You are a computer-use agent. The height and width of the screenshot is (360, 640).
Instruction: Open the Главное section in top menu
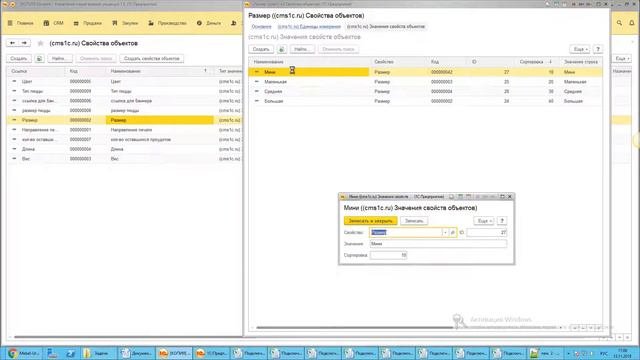[x=20, y=23]
